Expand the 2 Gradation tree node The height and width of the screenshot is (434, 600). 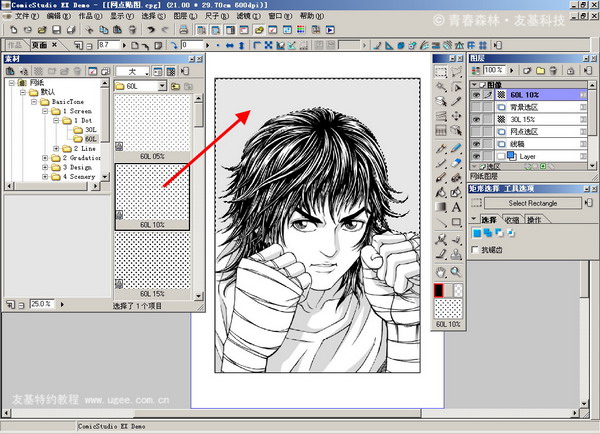pos(45,158)
